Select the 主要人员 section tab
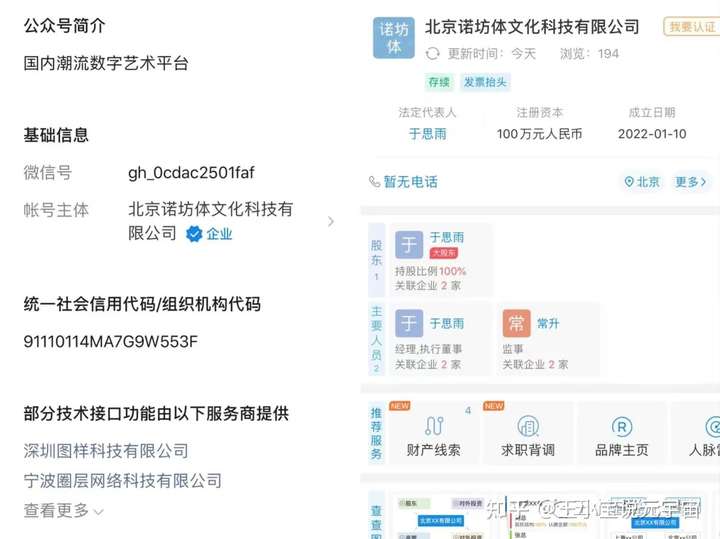This screenshot has width=720, height=539. tap(377, 339)
